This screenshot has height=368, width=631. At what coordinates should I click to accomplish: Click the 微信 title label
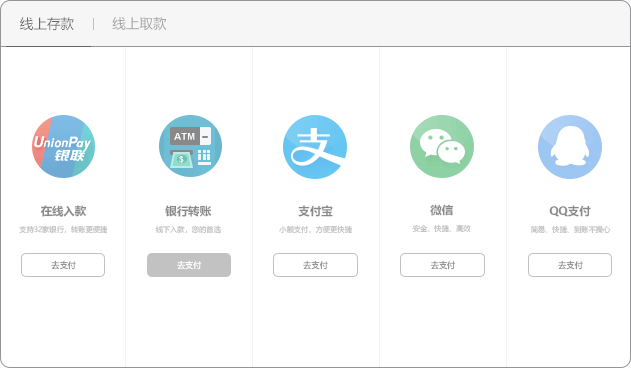click(441, 210)
